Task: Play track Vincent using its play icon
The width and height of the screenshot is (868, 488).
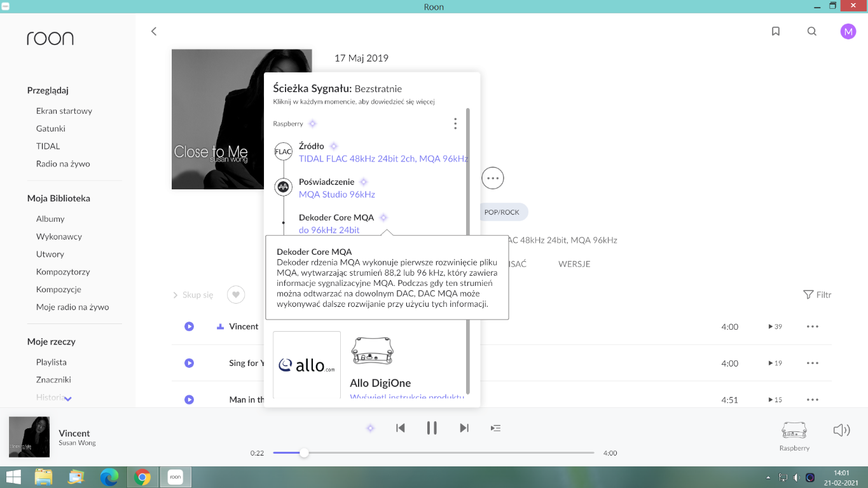Action: point(189,327)
